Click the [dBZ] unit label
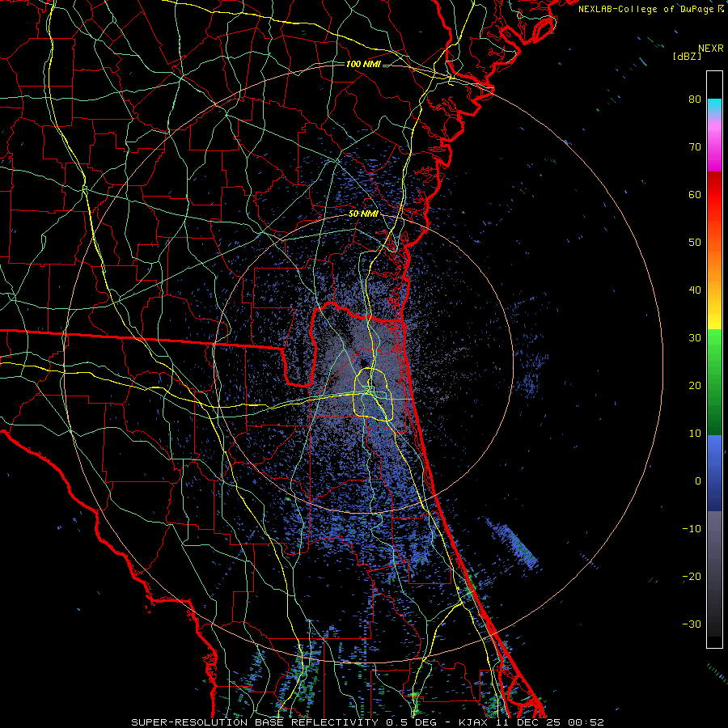728x728 pixels. click(x=687, y=56)
